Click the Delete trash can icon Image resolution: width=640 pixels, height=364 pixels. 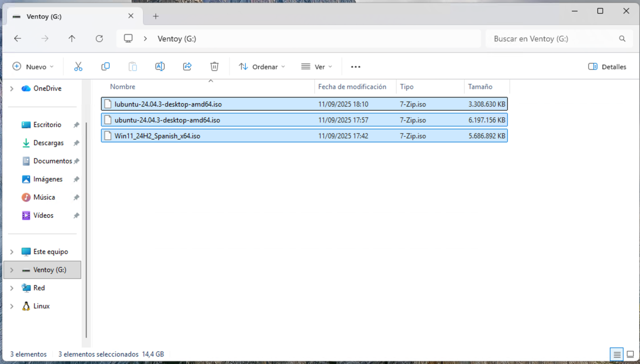(214, 67)
